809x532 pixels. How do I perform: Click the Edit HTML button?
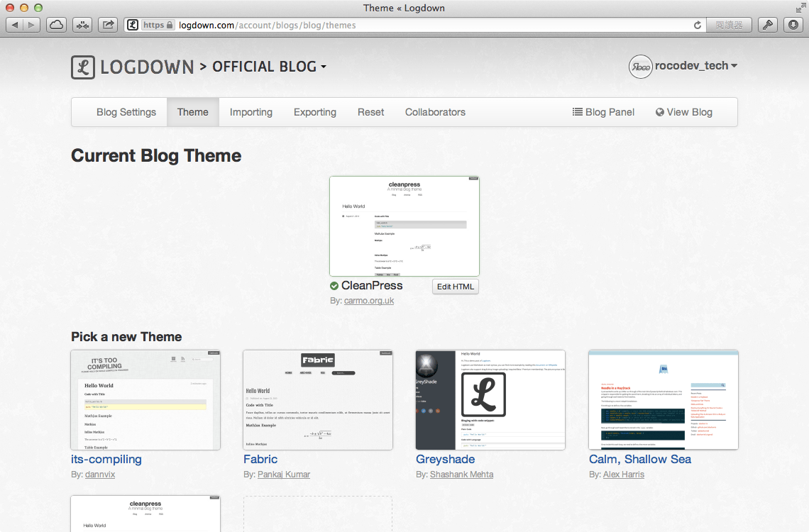456,287
